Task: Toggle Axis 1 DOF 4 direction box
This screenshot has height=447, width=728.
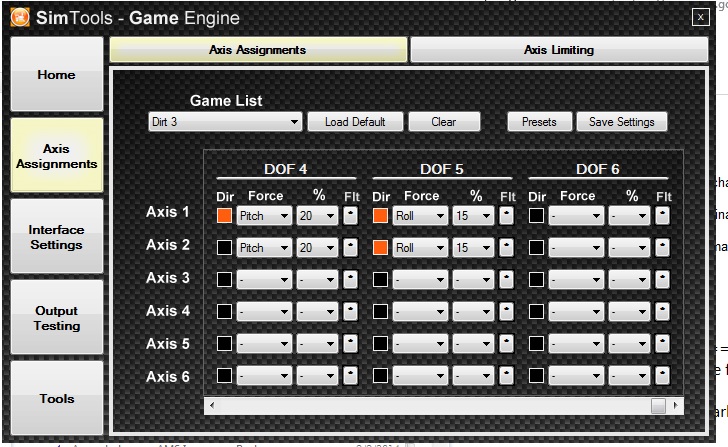Action: [224, 215]
